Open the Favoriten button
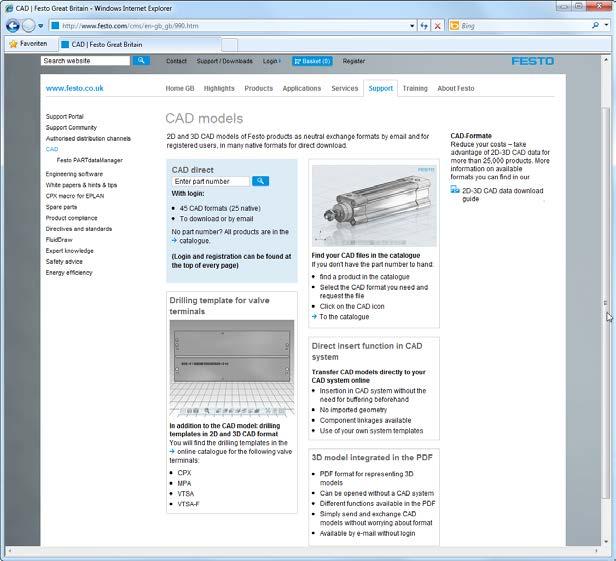The image size is (616, 561). (28, 44)
